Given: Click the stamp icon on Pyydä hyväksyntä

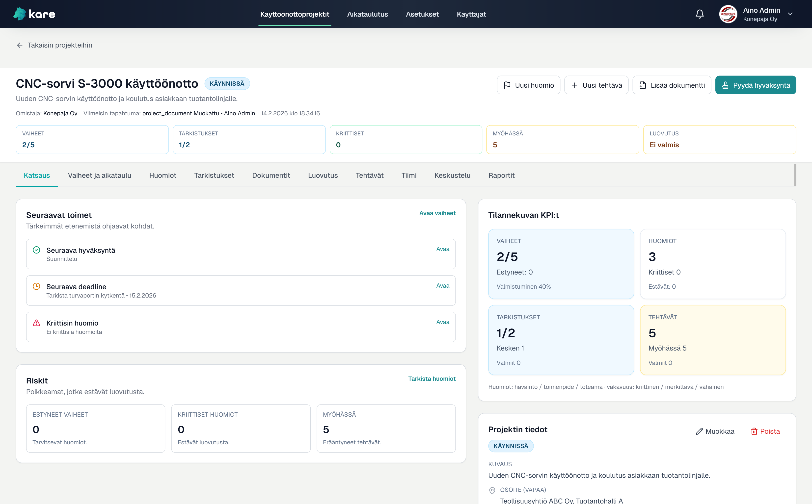Looking at the screenshot, I should (725, 85).
